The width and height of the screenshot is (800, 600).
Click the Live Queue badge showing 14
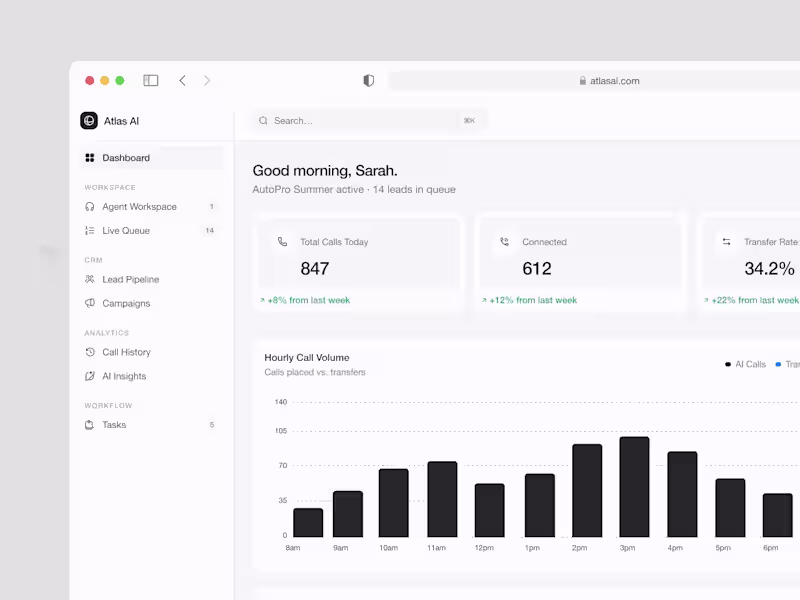point(210,231)
